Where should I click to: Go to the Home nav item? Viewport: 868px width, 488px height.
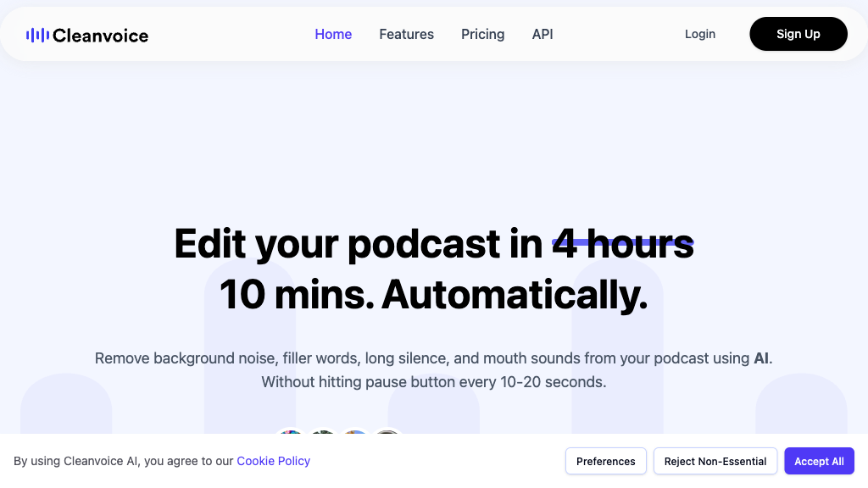click(333, 35)
